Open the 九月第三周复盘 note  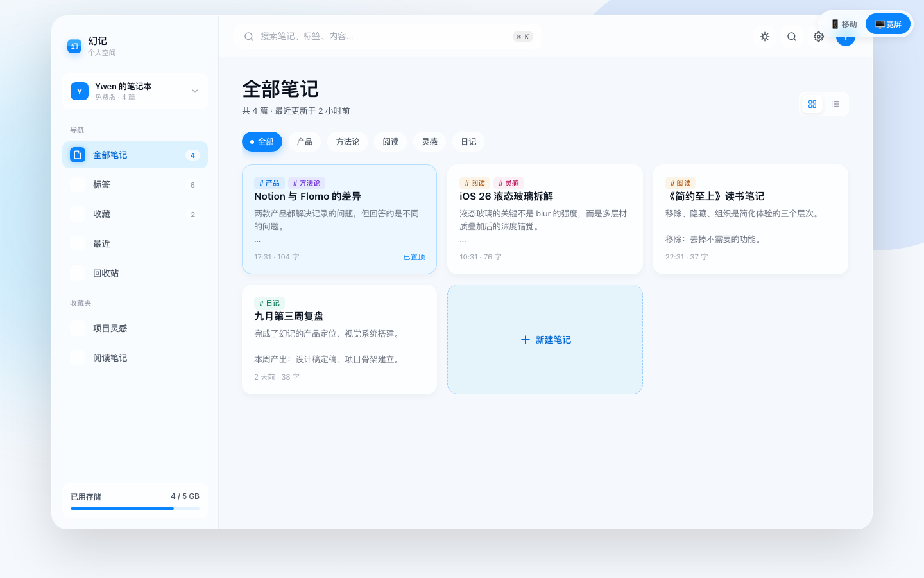tap(339, 339)
